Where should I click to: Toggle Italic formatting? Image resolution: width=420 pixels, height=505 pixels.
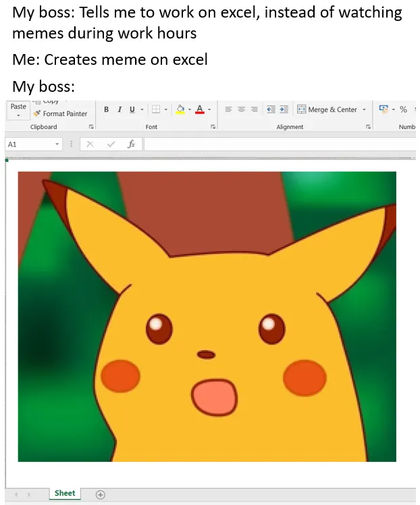point(120,109)
